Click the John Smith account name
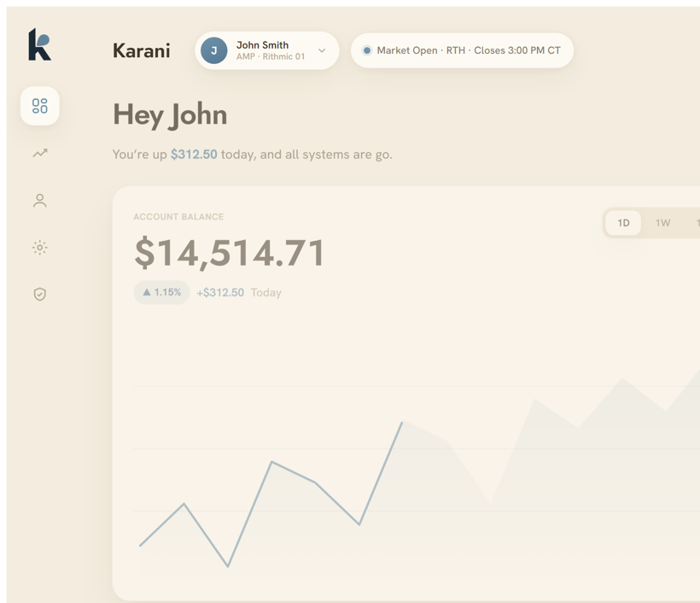The height and width of the screenshot is (603, 700). tap(263, 45)
